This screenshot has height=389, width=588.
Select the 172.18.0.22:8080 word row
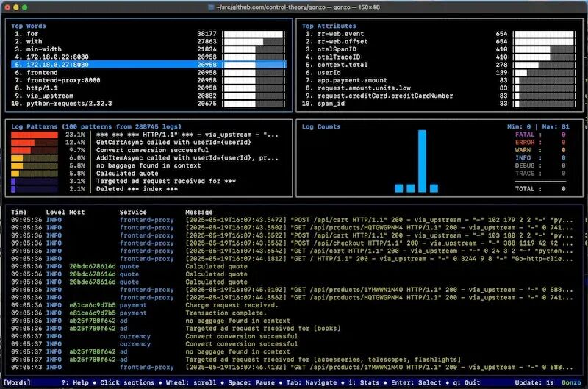pos(148,57)
